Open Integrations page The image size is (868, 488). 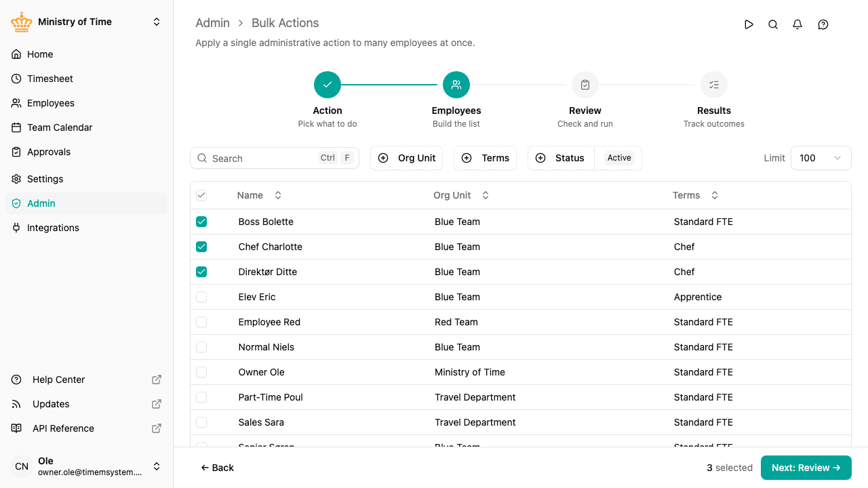tap(86, 228)
